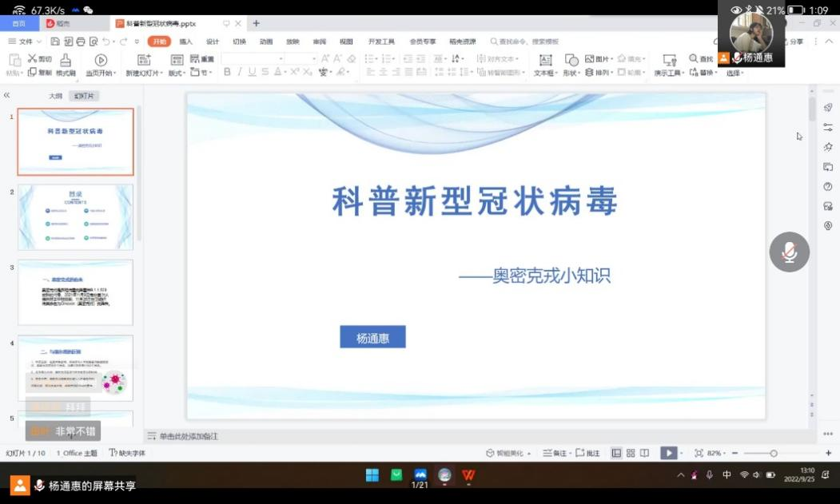Switch to the 插入 (Insert) ribbon tab
The image size is (840, 504).
(185, 42)
